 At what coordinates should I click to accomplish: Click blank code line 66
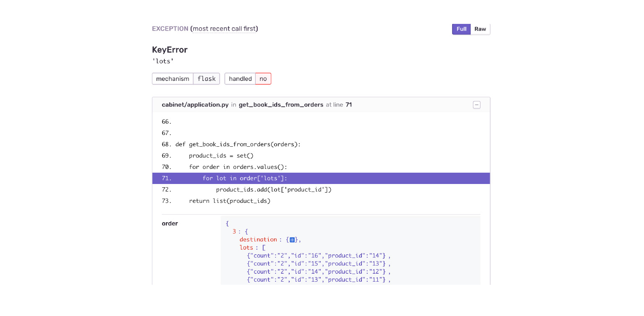(321, 122)
